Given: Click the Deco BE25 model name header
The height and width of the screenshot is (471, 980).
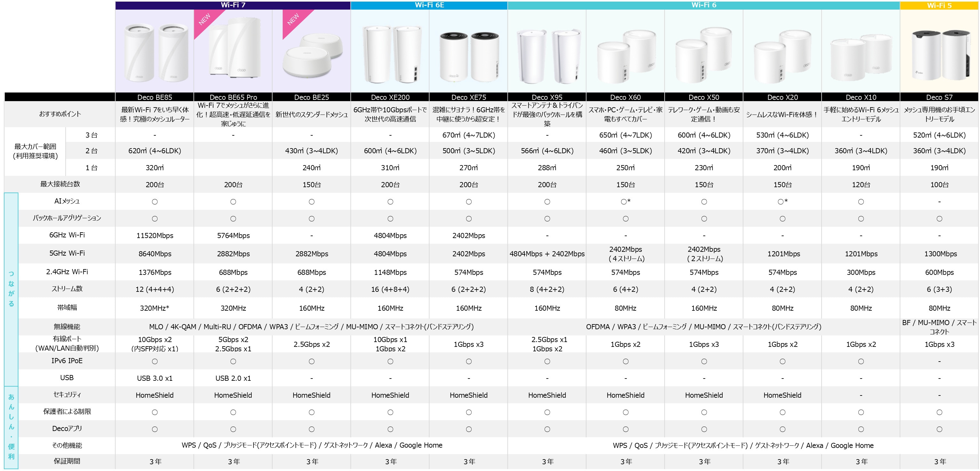Looking at the screenshot, I should click(x=311, y=97).
